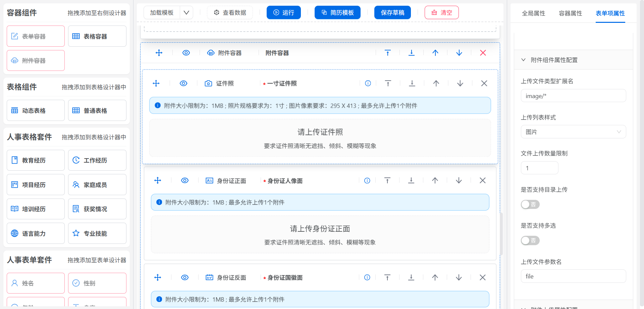This screenshot has height=309, width=644.
Task: Open the 加载模板 dropdown arrow
Action: 186,13
